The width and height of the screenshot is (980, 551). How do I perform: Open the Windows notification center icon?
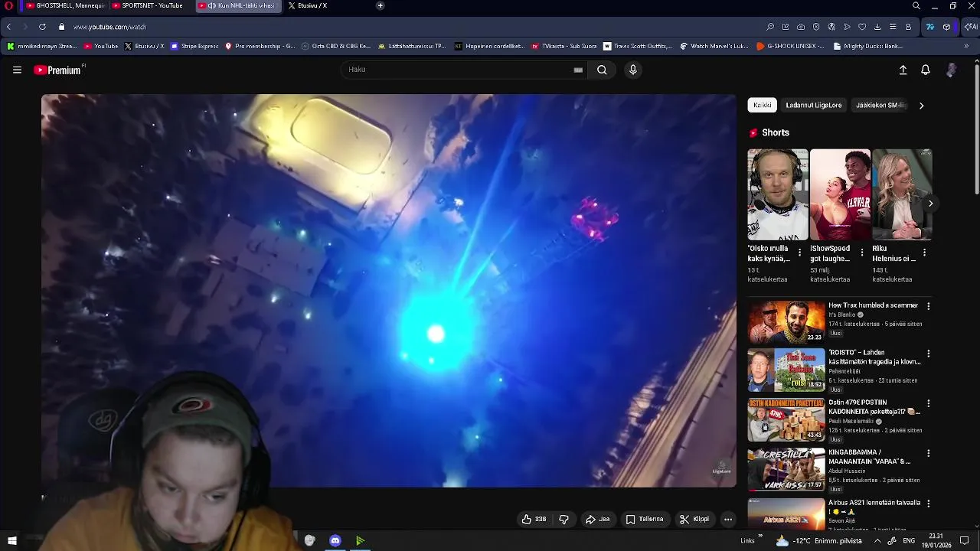pos(965,541)
